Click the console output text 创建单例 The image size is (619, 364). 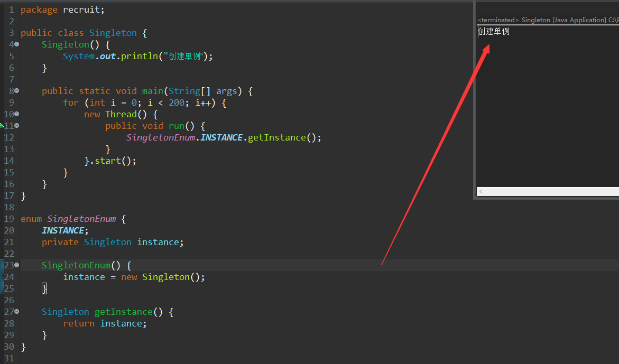coord(494,32)
